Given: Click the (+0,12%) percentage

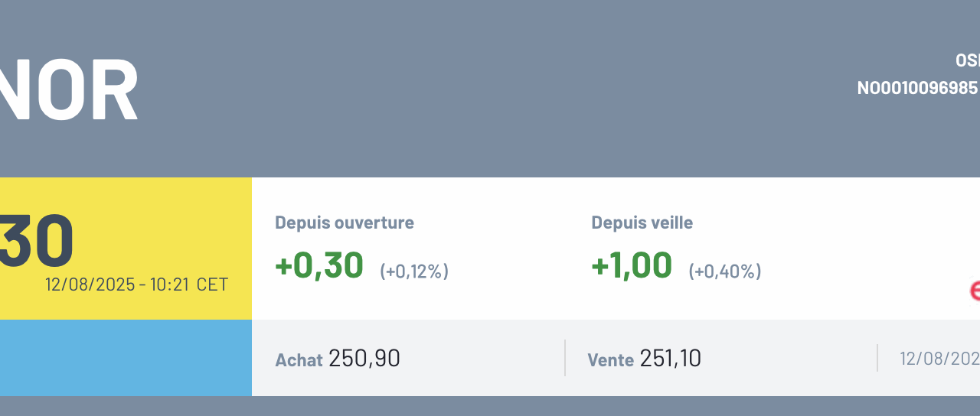Looking at the screenshot, I should [414, 271].
